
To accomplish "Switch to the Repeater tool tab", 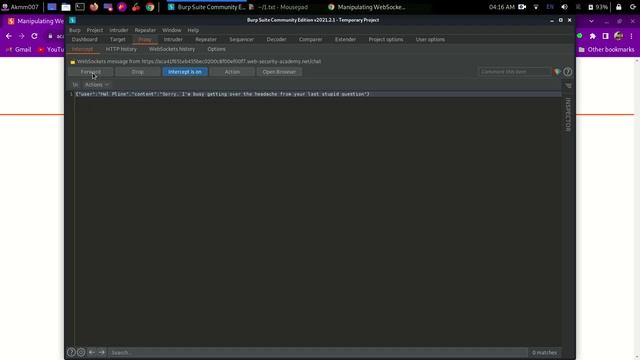I will [206, 40].
